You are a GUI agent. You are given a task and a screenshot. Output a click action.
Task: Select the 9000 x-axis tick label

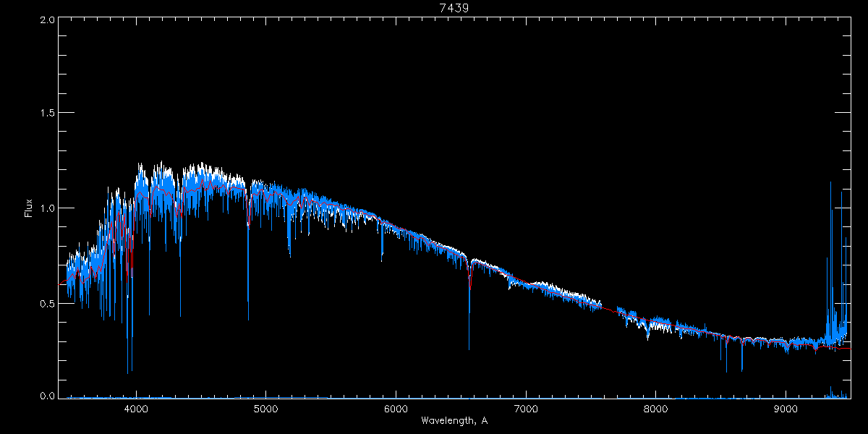[x=786, y=409]
